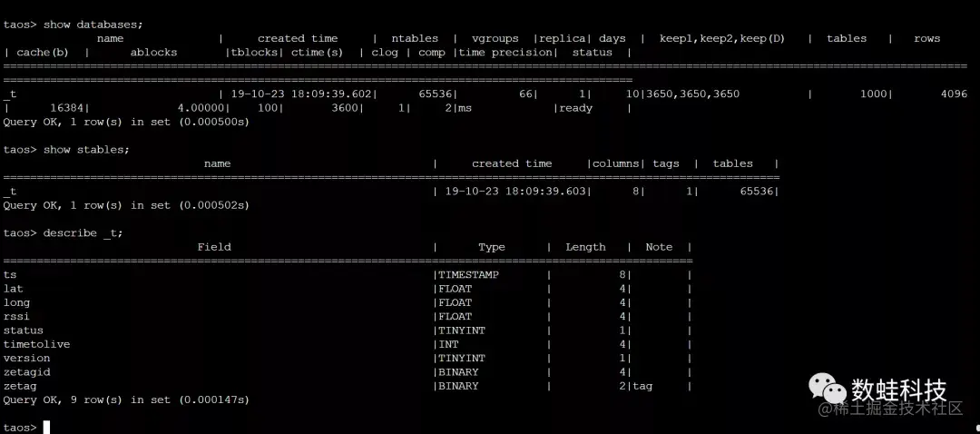980x434 pixels.
Task: Select the 'timetolive' field name
Action: coord(37,344)
